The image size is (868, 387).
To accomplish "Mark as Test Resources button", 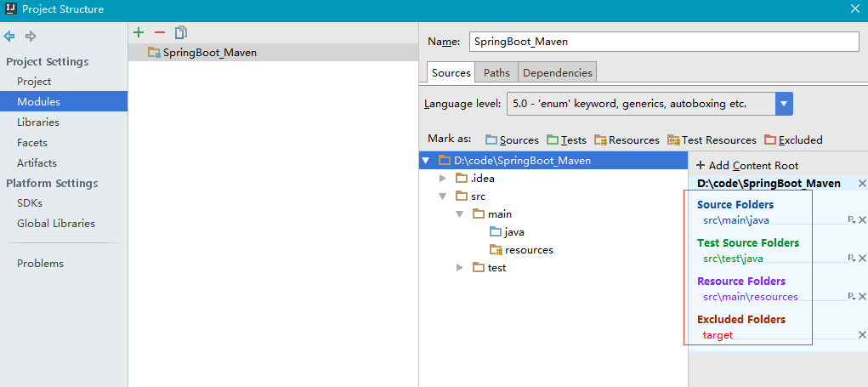I will (712, 140).
